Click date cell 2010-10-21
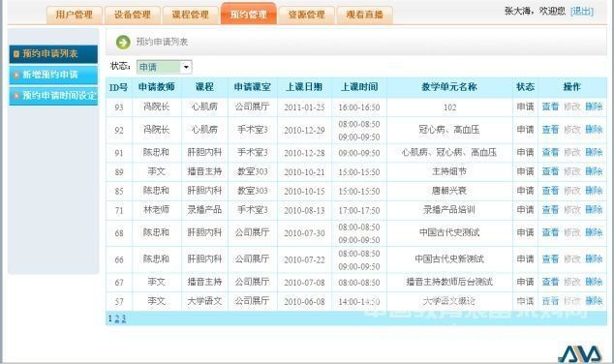 coord(304,171)
